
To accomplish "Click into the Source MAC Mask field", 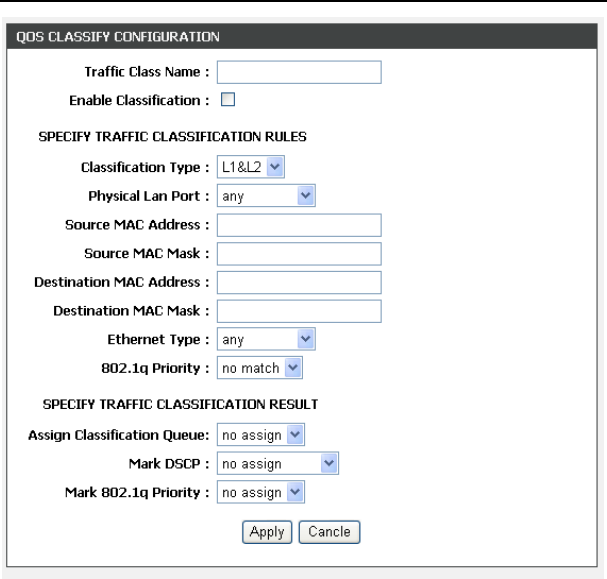I will (299, 254).
